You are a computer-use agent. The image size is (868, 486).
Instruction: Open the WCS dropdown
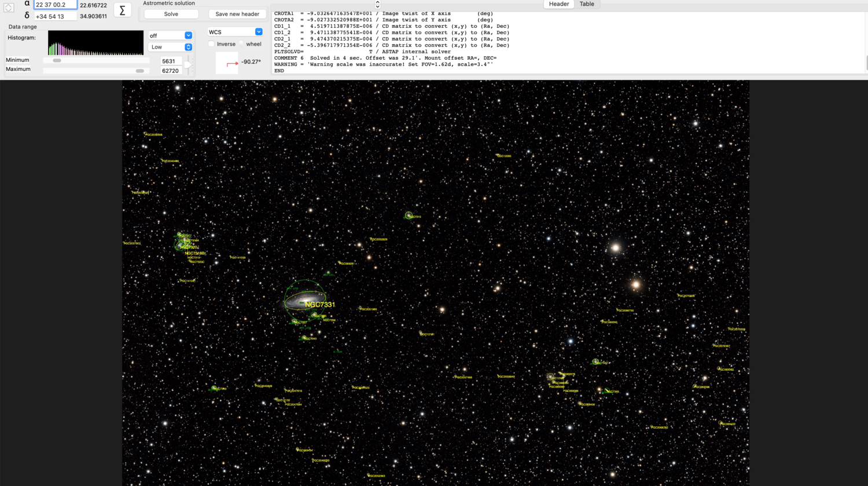coord(235,32)
